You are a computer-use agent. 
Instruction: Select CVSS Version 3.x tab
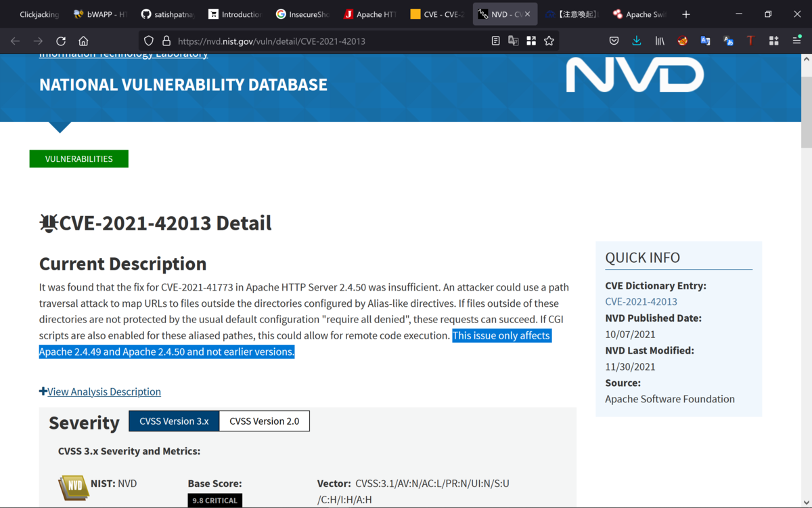point(174,421)
